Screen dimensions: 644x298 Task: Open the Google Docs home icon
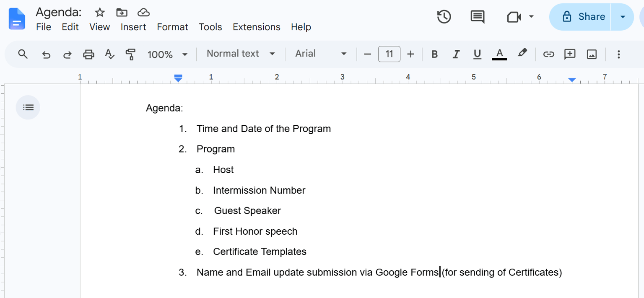[x=17, y=19]
